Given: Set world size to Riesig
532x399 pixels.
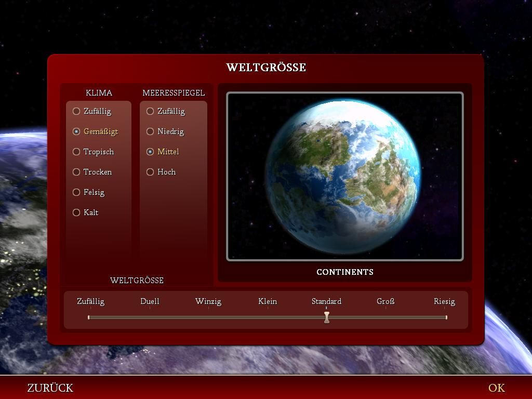Looking at the screenshot, I should [444, 301].
